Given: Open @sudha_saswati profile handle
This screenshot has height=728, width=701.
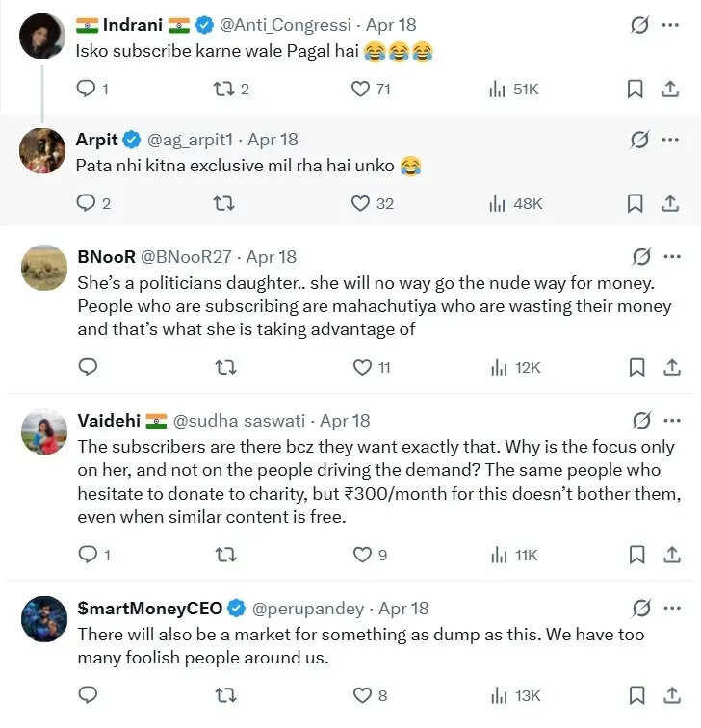Looking at the screenshot, I should coord(239,421).
